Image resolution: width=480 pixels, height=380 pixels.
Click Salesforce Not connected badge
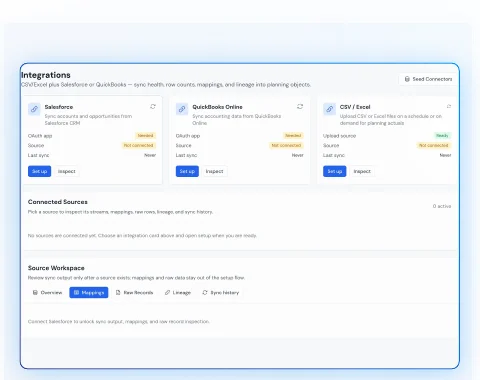[138, 145]
